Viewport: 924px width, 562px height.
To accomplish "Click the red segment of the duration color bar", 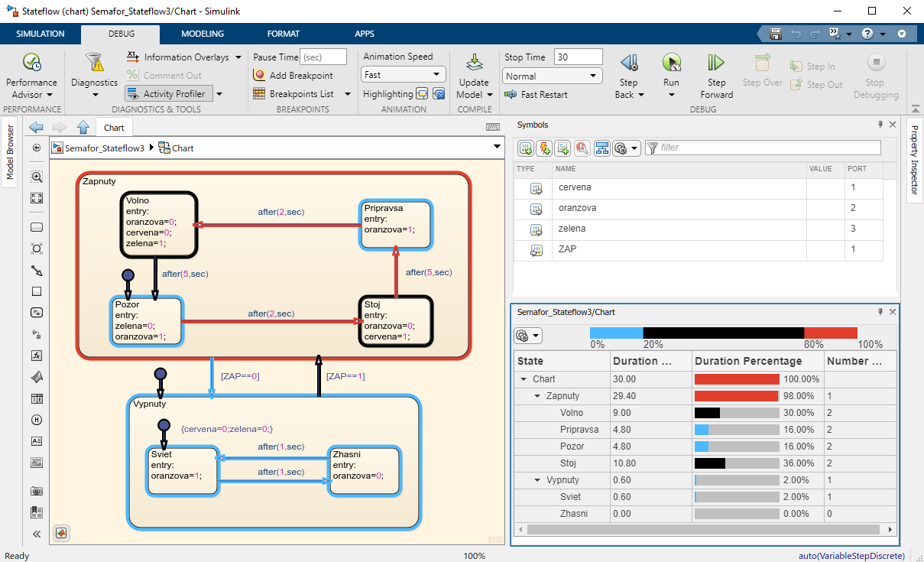I will pos(831,333).
